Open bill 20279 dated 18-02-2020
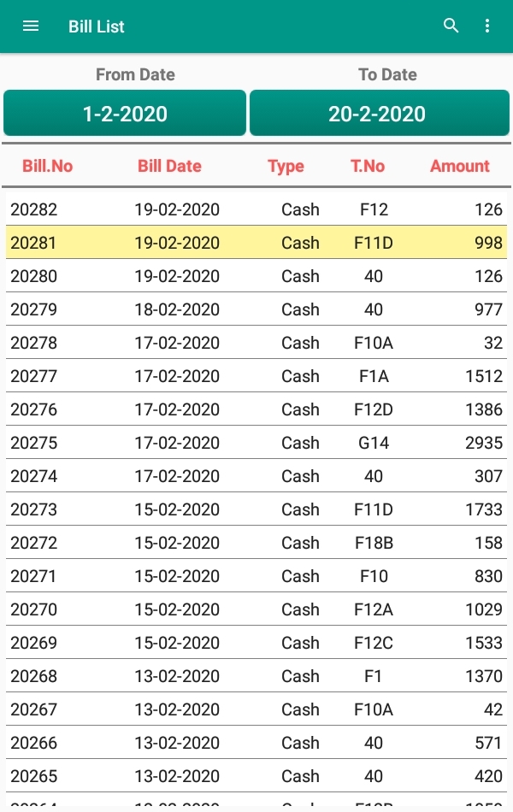513x812 pixels. (256, 309)
